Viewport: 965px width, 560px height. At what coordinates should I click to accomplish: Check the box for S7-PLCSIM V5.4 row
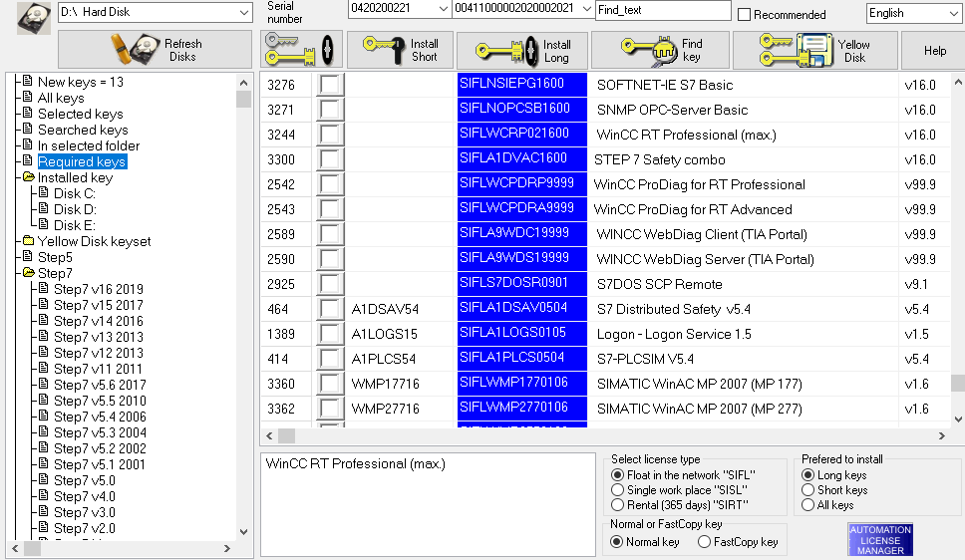(x=330, y=359)
